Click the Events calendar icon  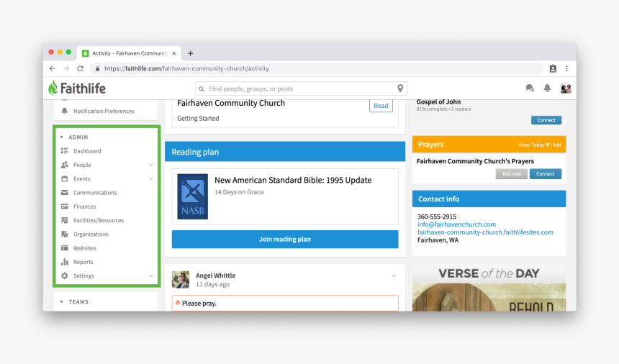(65, 178)
